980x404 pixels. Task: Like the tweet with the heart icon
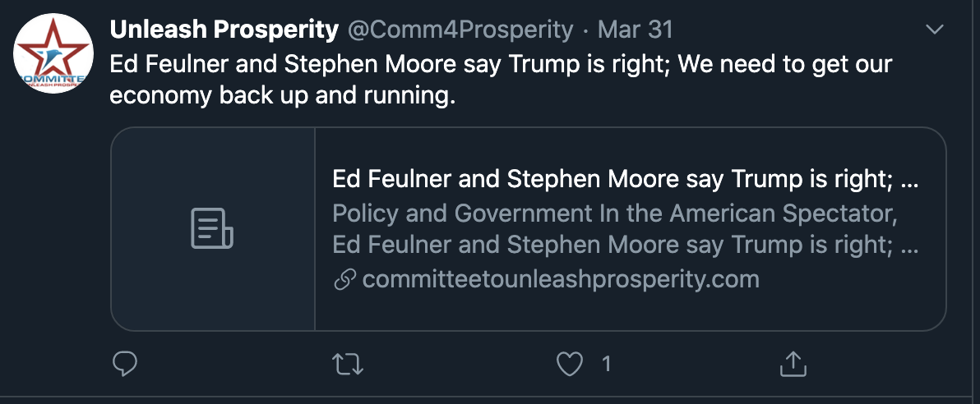[x=570, y=364]
